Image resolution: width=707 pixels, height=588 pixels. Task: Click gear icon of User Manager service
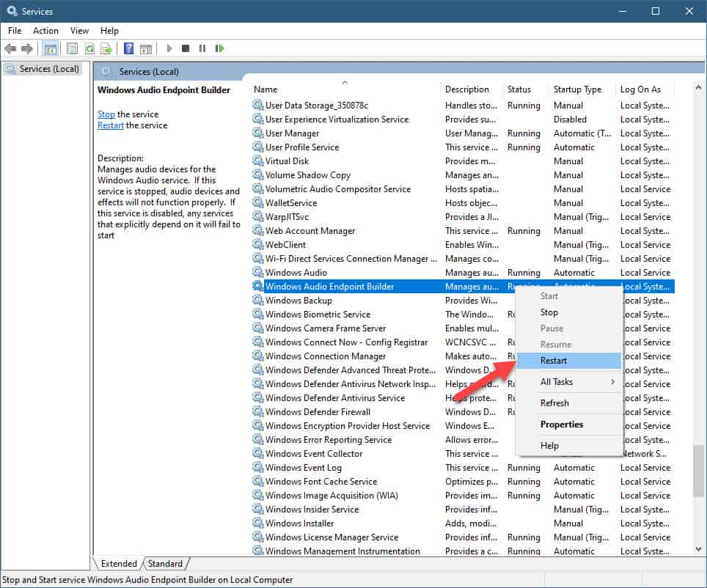pos(258,133)
